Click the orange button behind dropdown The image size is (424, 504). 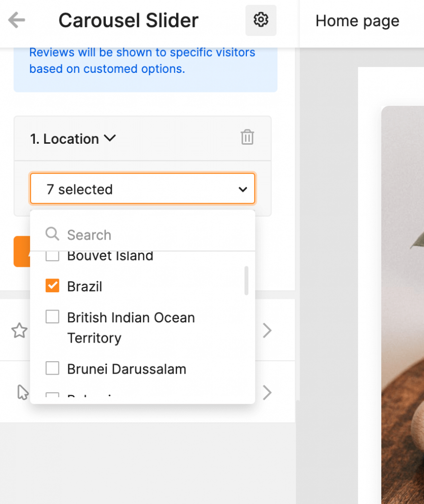coord(22,252)
